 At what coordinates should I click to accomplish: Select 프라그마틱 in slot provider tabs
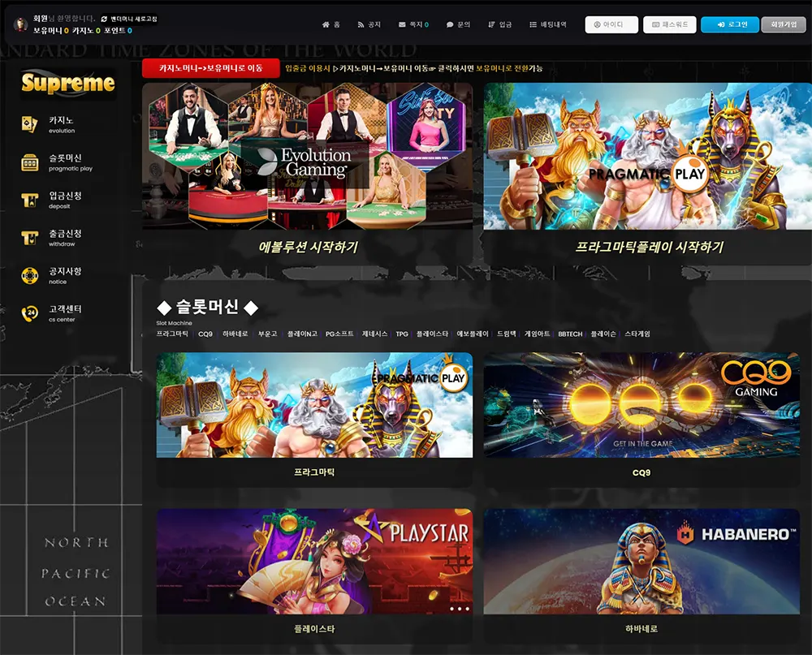[172, 334]
